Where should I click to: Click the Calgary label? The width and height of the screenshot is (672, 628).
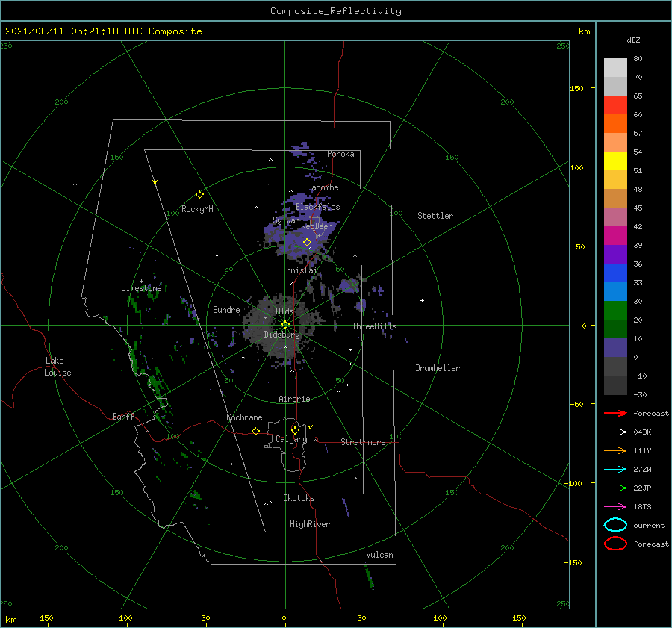pos(291,439)
